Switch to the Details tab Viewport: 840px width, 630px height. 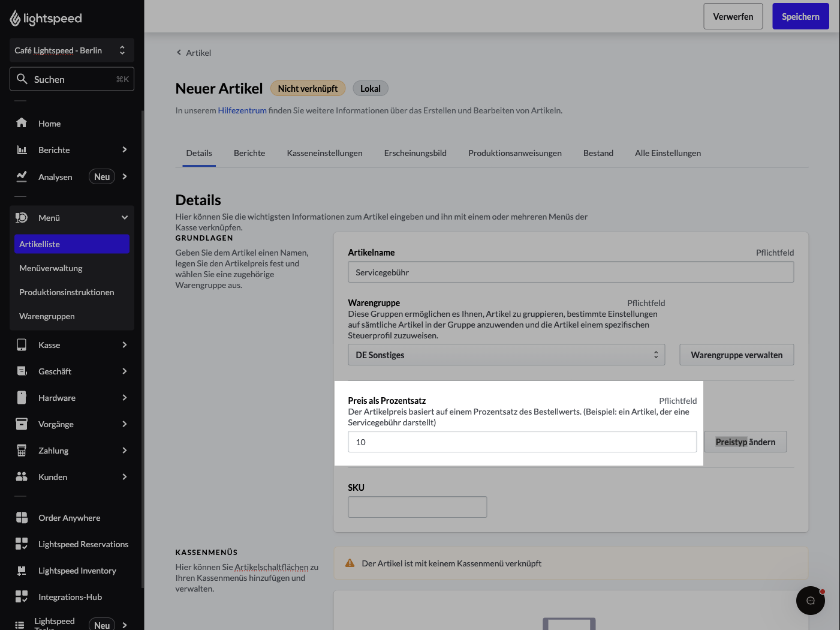(199, 153)
